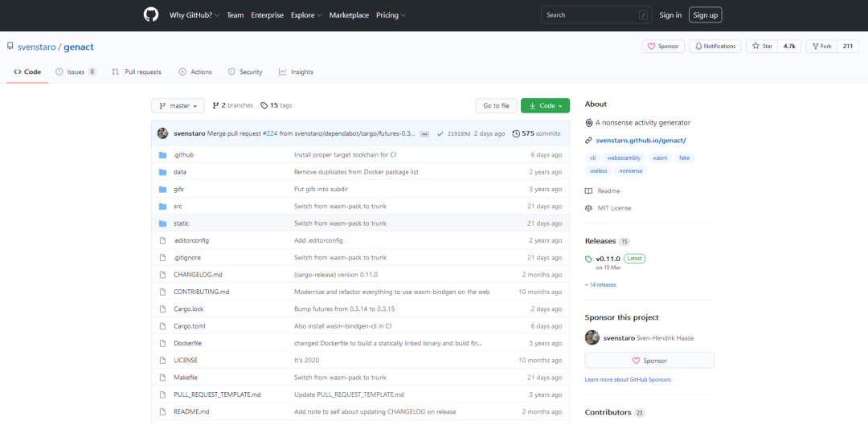Click the cli topic tag

[592, 157]
